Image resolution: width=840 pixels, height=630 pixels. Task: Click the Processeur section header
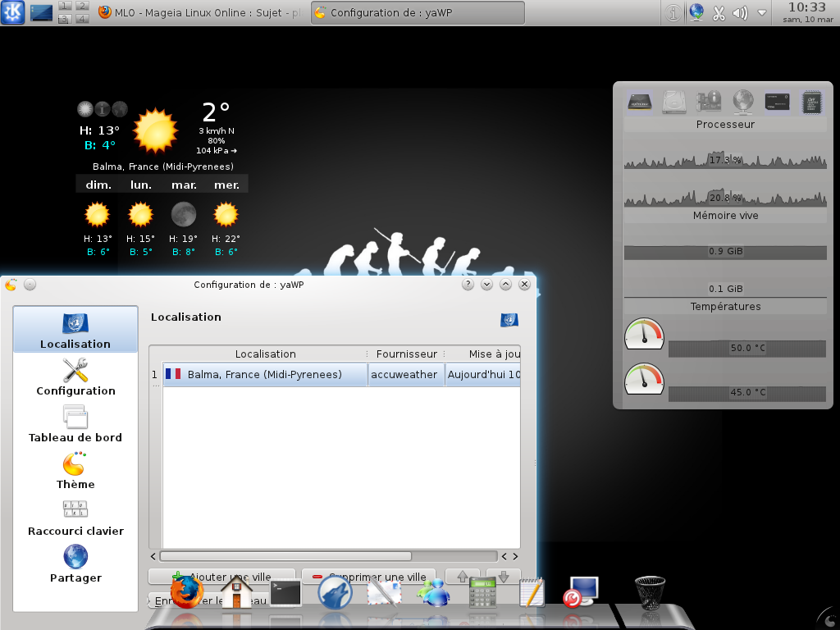tap(725, 125)
